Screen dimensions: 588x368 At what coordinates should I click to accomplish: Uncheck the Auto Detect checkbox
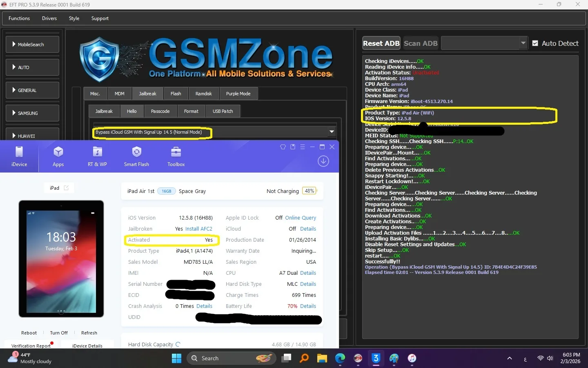(535, 43)
